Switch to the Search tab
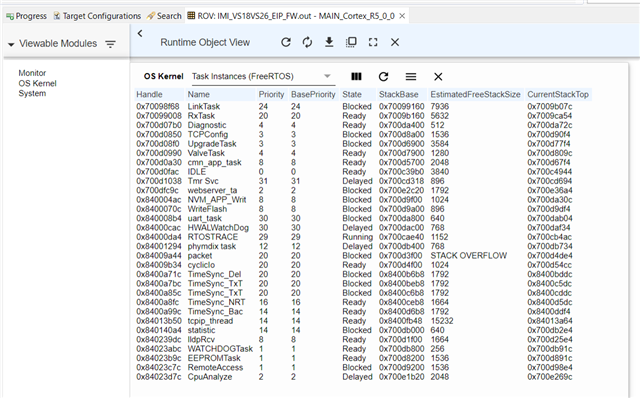 pos(164,16)
